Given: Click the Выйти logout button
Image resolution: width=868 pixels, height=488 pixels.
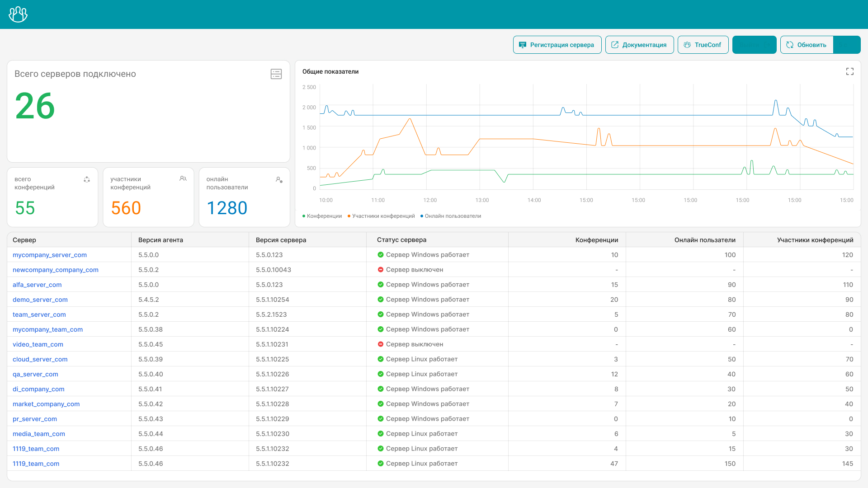Looking at the screenshot, I should click(754, 45).
